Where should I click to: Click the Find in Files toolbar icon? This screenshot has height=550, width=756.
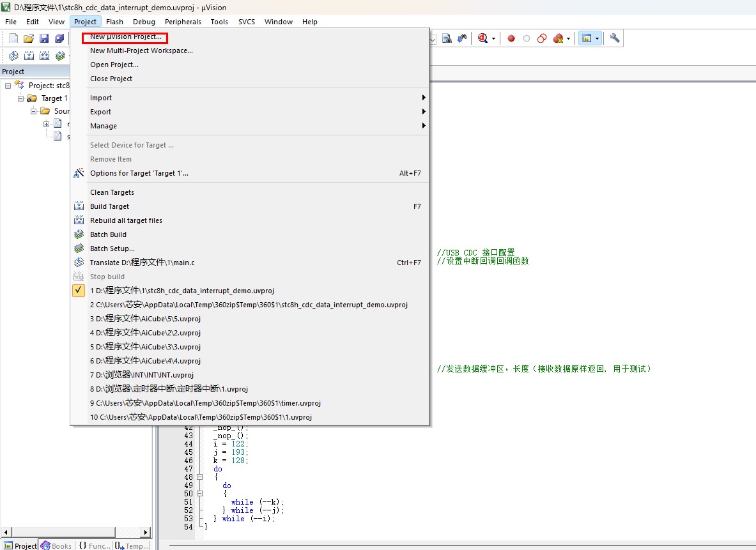pyautogui.click(x=447, y=38)
